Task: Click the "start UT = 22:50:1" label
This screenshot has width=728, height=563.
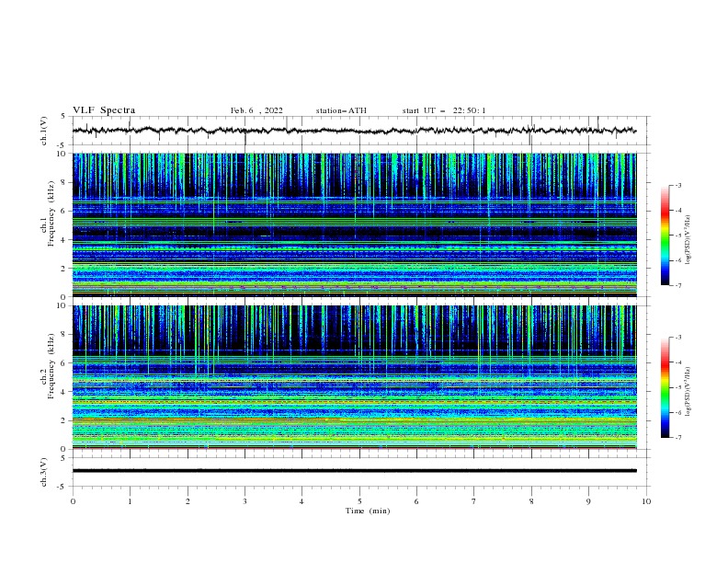Action: pyautogui.click(x=443, y=110)
